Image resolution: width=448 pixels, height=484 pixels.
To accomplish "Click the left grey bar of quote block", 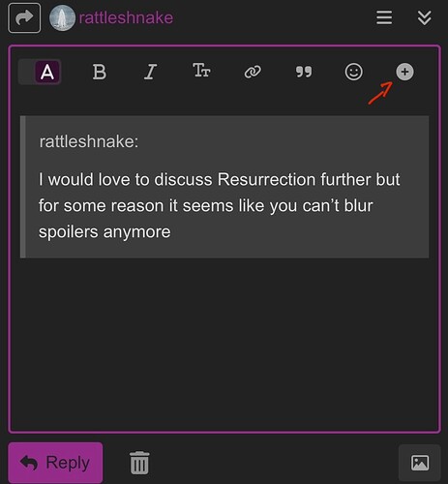I will click(x=23, y=187).
